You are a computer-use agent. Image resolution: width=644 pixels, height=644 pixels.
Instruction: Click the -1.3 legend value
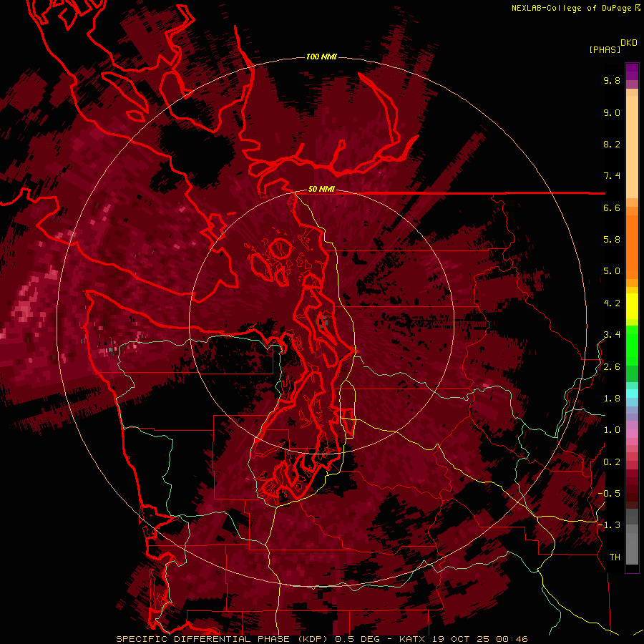point(609,525)
